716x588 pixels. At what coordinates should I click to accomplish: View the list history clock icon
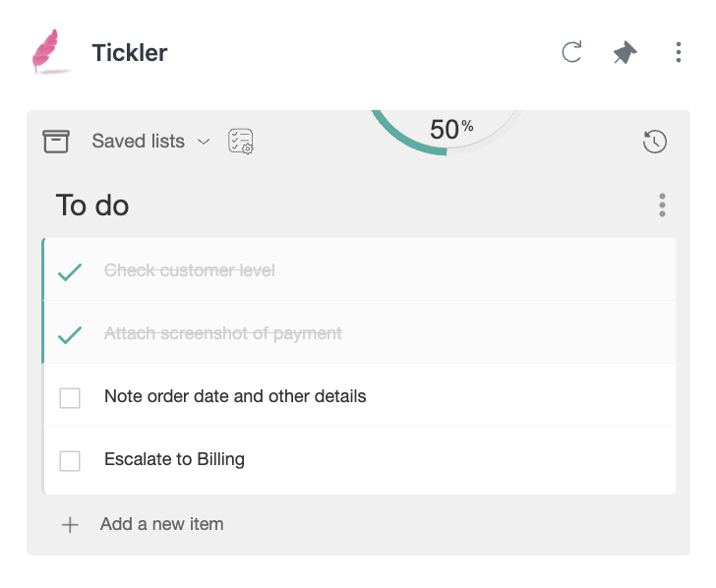pyautogui.click(x=654, y=142)
